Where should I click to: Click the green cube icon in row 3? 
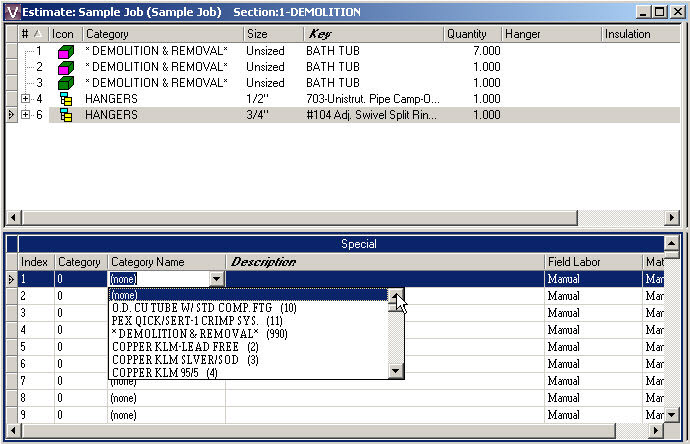click(x=66, y=83)
